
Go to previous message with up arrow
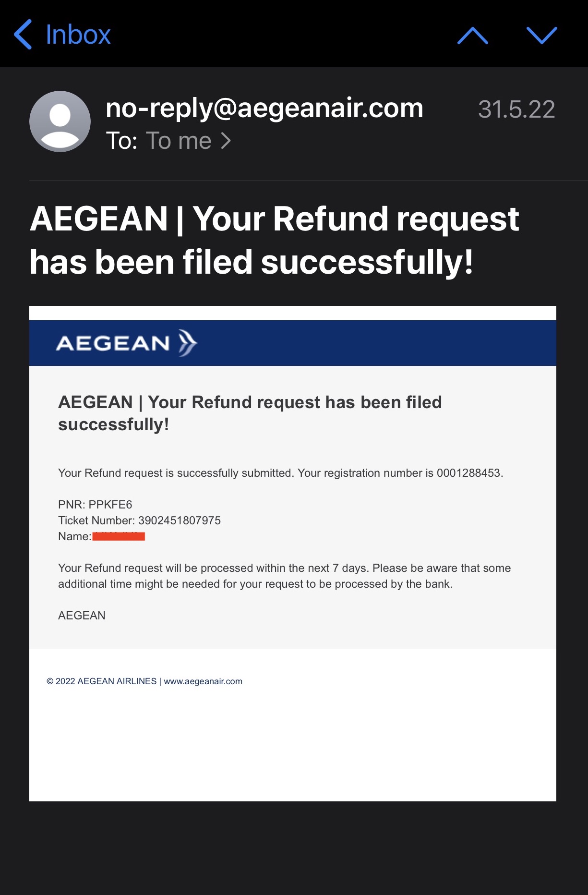click(472, 36)
